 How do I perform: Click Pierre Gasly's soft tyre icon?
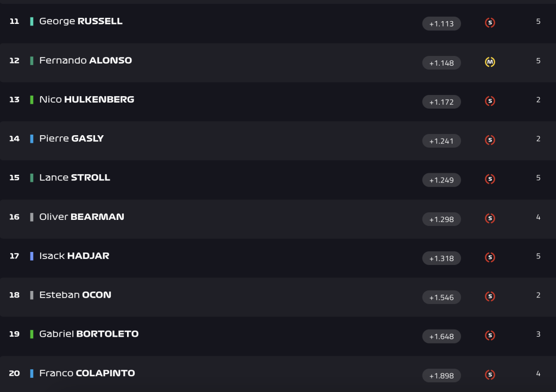(x=490, y=140)
